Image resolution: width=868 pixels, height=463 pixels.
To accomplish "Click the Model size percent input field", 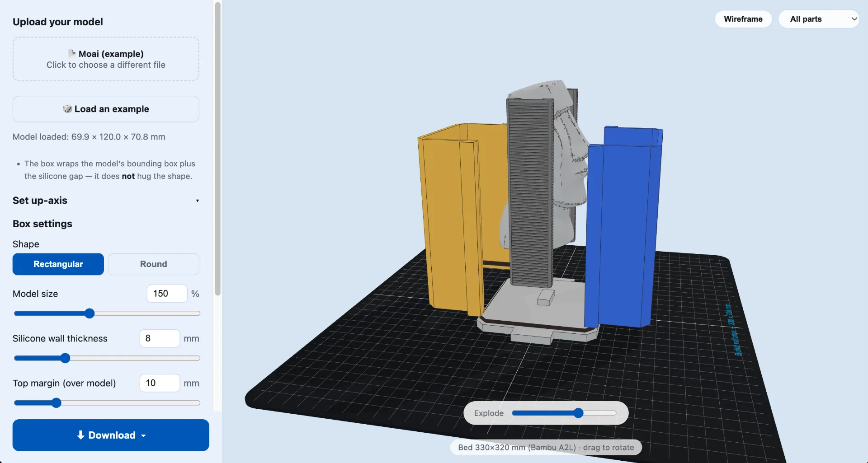I will pos(167,294).
